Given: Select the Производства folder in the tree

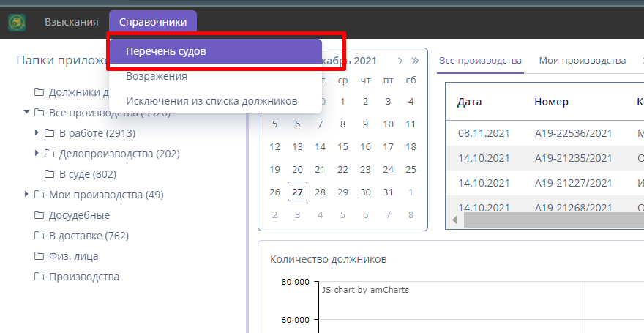Looking at the screenshot, I should 83,277.
